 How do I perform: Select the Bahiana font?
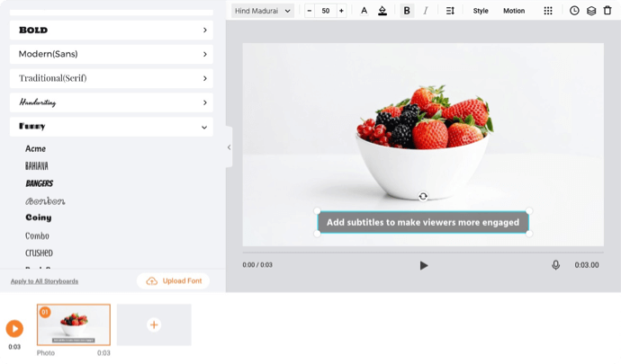(x=36, y=165)
